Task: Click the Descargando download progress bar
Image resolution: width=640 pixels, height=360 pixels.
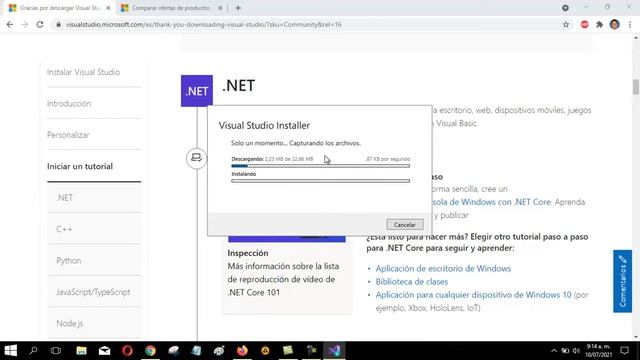Action: [320, 166]
